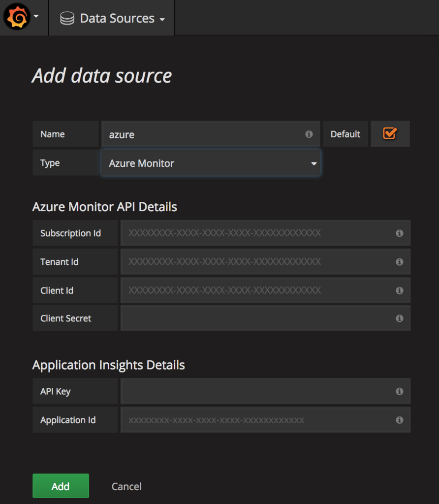The width and height of the screenshot is (439, 504).
Task: Click the Tenant Id input field
Action: tap(265, 262)
